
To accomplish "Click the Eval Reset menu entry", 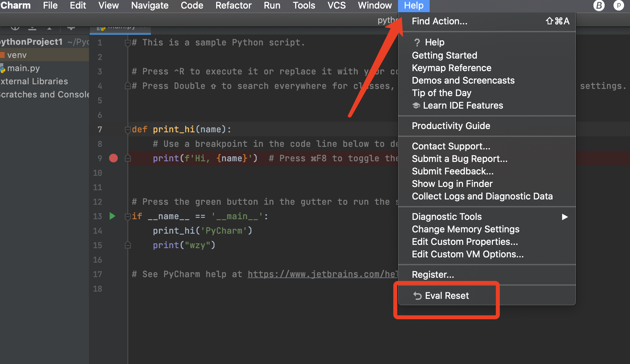I will coord(487,296).
